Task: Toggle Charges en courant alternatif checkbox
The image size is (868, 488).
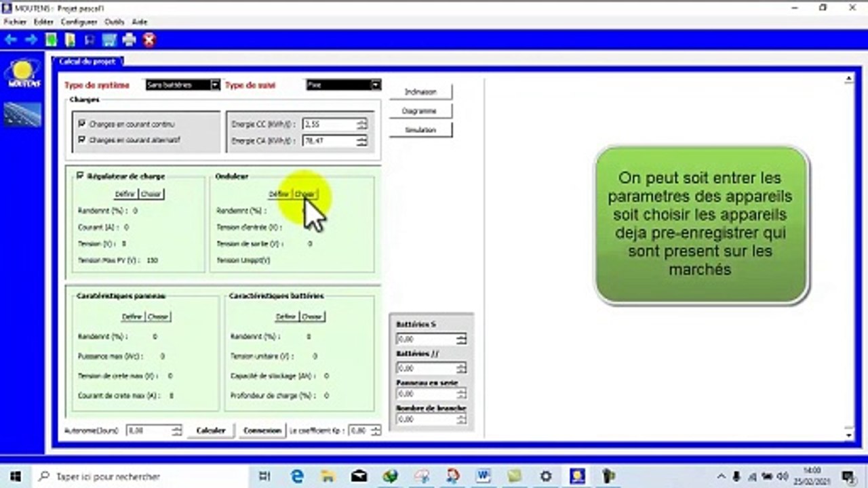Action: (82, 140)
